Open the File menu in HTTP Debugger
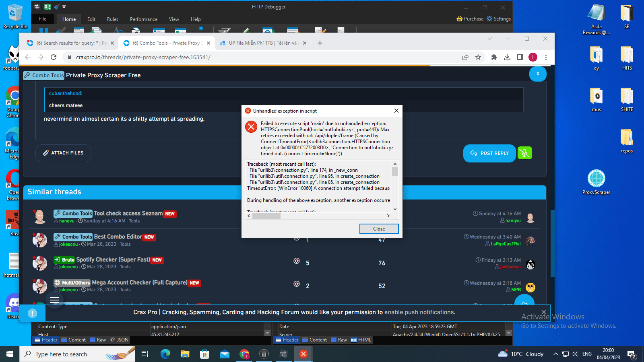This screenshot has height=362, width=644. click(43, 19)
